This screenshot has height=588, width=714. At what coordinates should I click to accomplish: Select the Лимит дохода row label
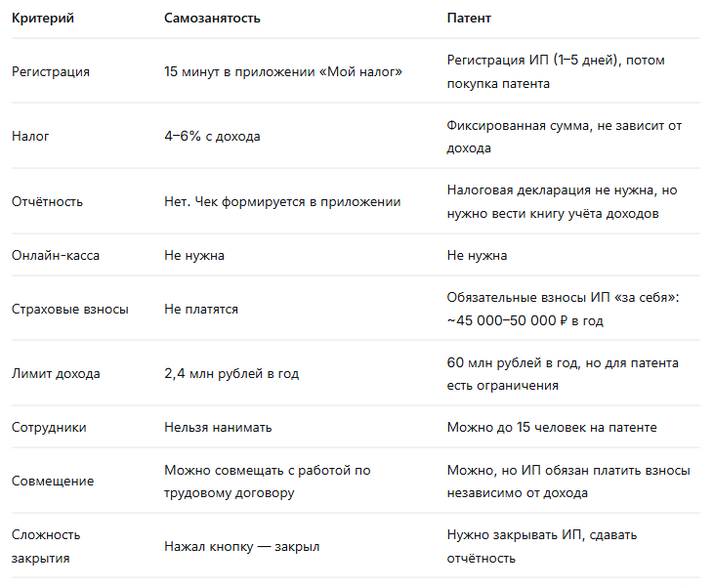[56, 374]
